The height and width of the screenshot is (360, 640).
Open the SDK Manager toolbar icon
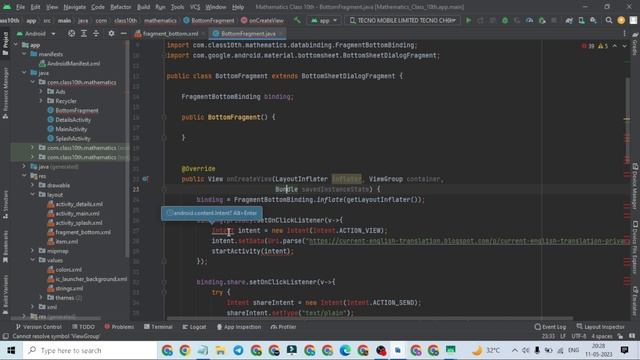[x=593, y=20]
